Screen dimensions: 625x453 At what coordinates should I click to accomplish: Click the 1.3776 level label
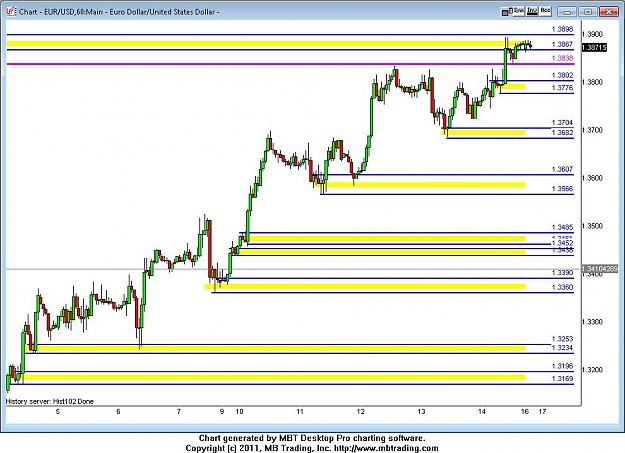point(562,88)
